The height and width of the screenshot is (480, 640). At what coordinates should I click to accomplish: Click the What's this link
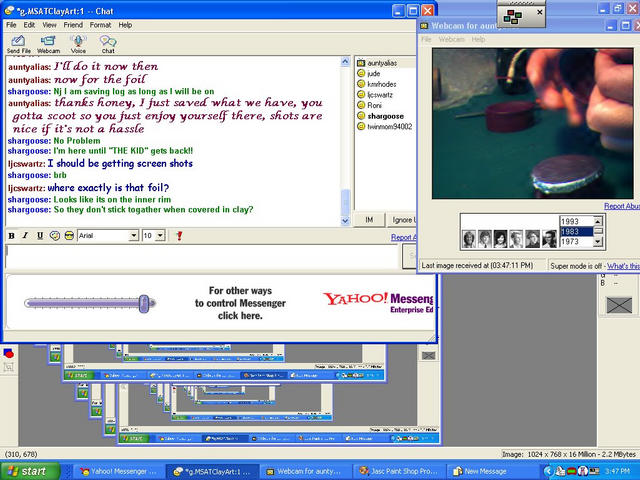tap(623, 266)
